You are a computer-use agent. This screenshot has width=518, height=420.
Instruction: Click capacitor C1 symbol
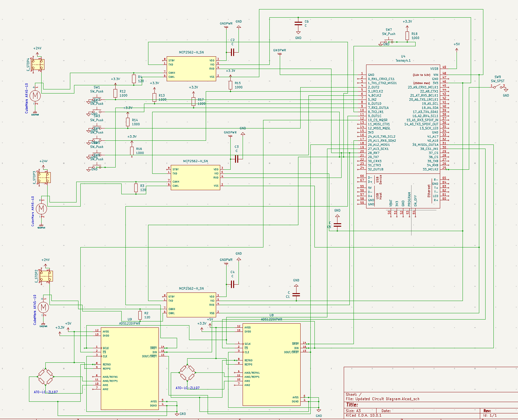pos(296,295)
